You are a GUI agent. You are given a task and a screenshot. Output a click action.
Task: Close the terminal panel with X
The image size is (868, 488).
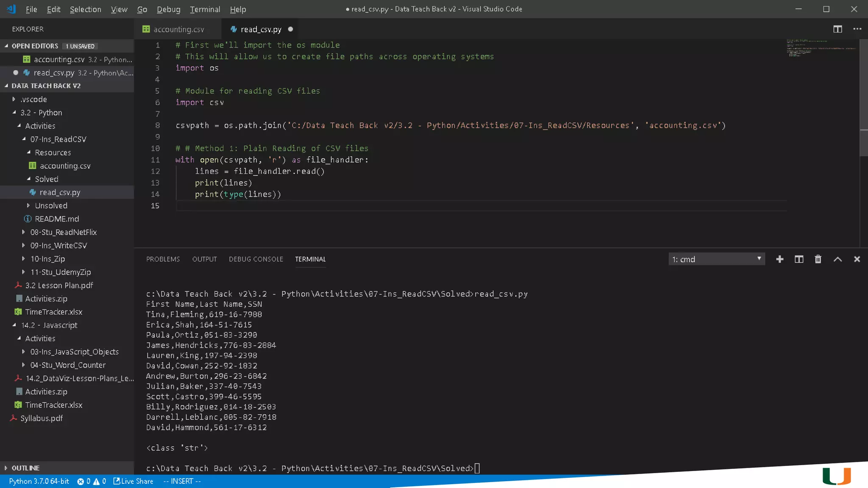pyautogui.click(x=857, y=259)
